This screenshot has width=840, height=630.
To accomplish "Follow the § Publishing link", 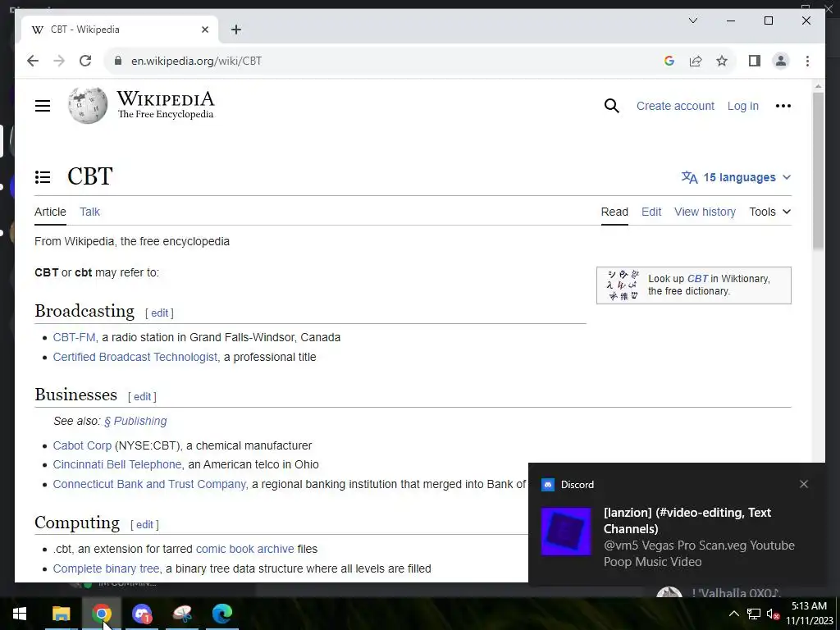I will coord(135,421).
